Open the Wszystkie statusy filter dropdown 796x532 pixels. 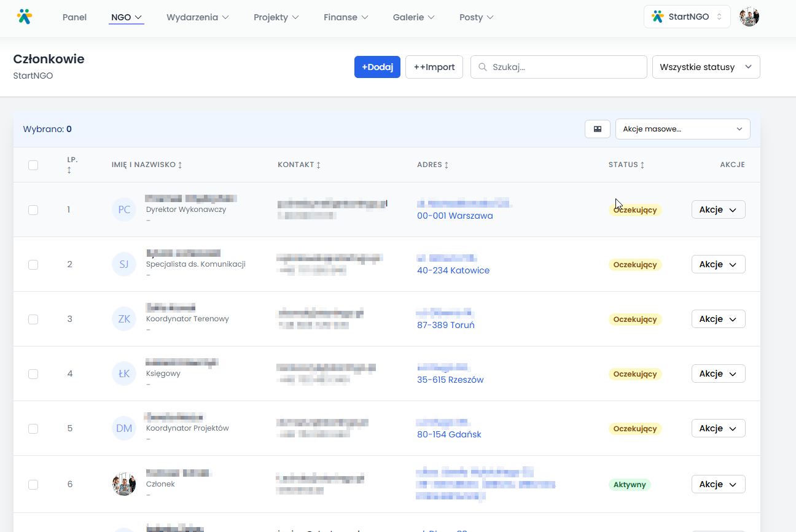(706, 67)
